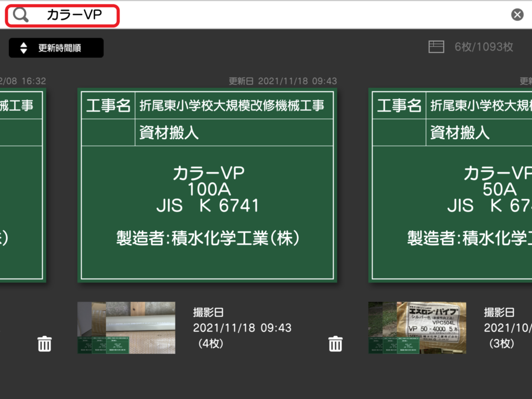Click JIS K 6741 text on 100A card
Image resolution: width=532 pixels, height=399 pixels.
(208, 205)
